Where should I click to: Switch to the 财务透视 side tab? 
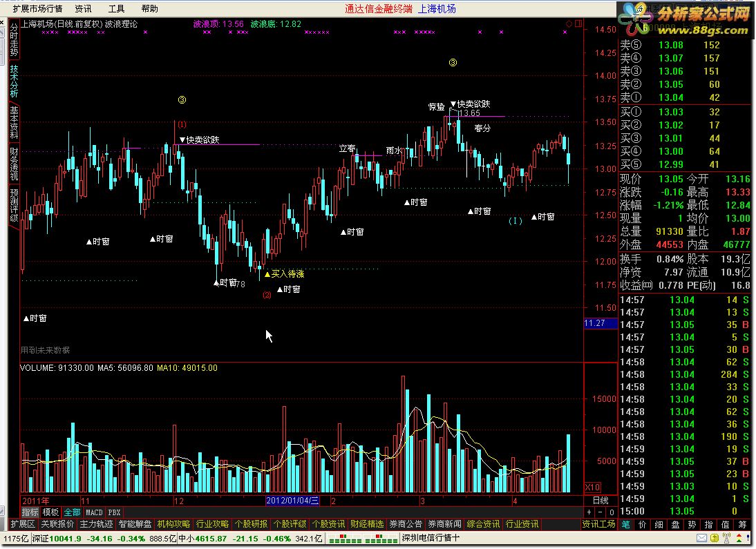[14, 164]
